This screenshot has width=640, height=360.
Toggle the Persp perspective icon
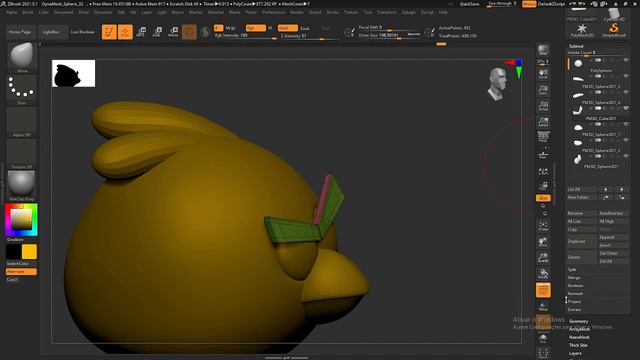(x=543, y=137)
